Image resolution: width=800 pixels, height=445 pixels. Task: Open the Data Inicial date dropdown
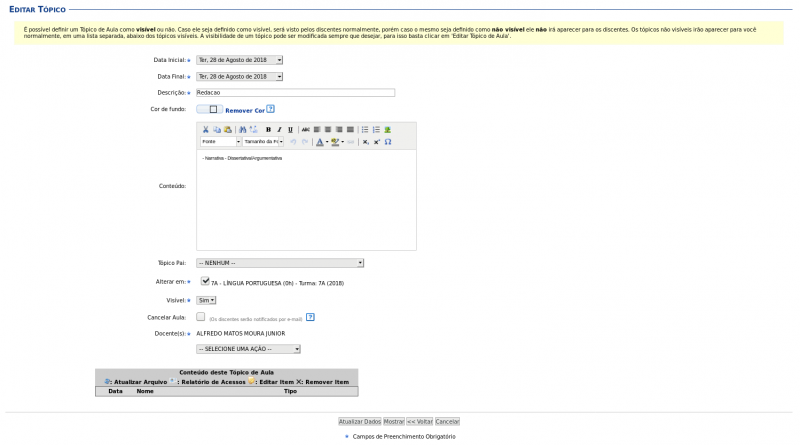tap(239, 59)
